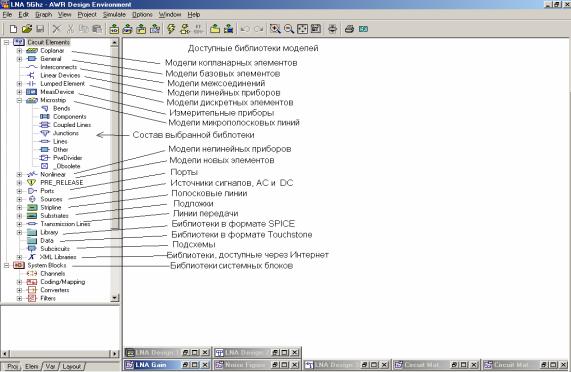
Task: Click the tuner icon next to the lightning bolt
Action: (x=185, y=29)
